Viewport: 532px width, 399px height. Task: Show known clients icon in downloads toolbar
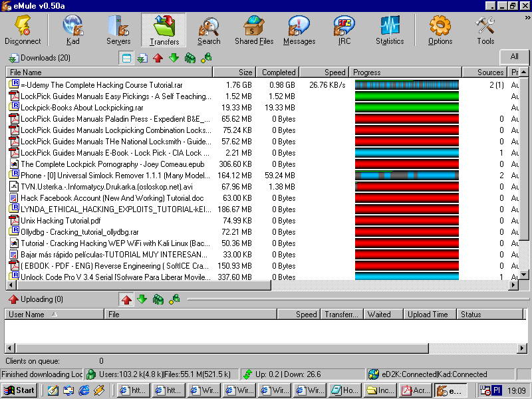pyautogui.click(x=206, y=58)
